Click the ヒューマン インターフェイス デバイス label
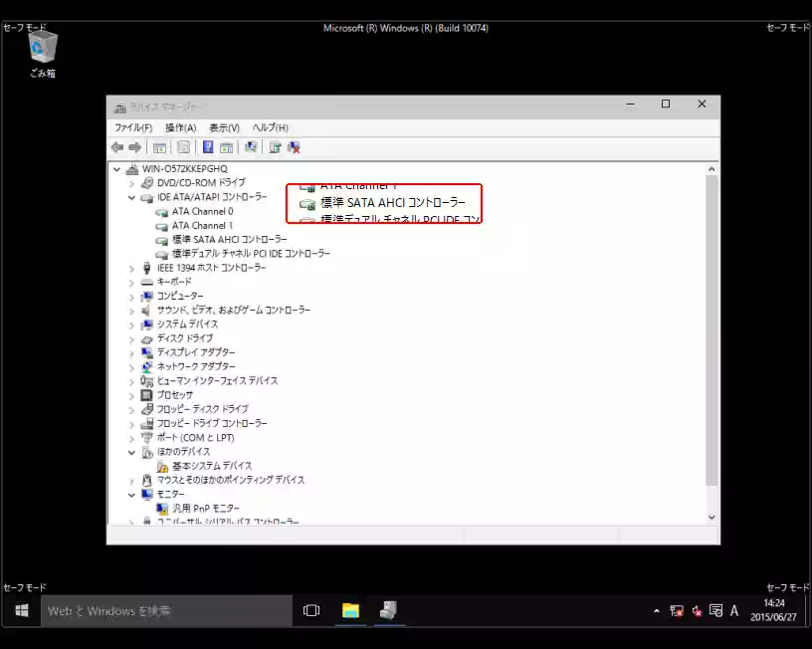Screen dimensions: 812x649 coord(218,380)
